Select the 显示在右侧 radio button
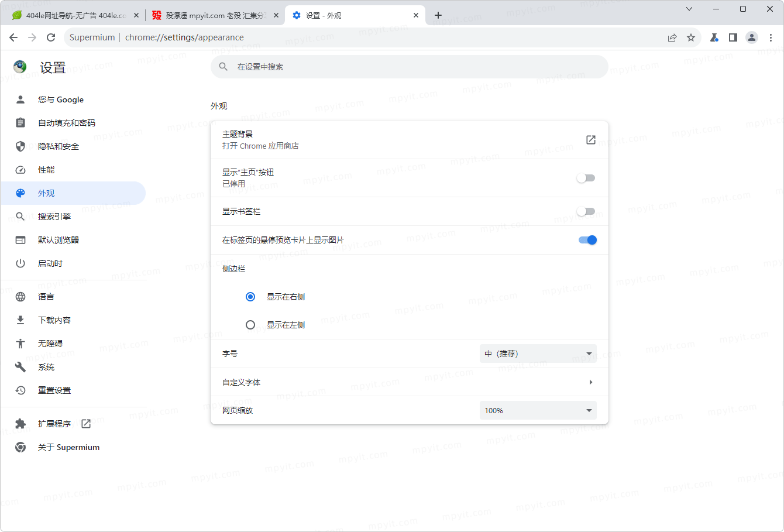784x532 pixels. (x=250, y=297)
